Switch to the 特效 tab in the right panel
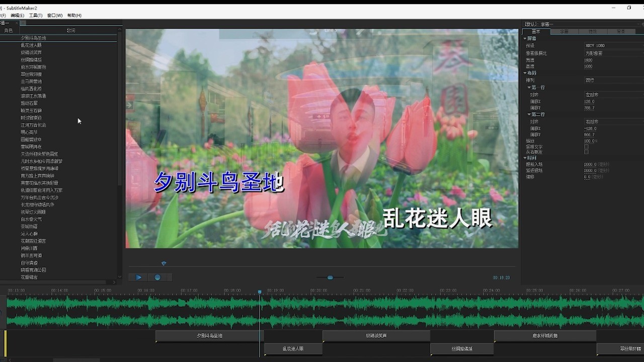This screenshot has width=644, height=362. point(593,31)
